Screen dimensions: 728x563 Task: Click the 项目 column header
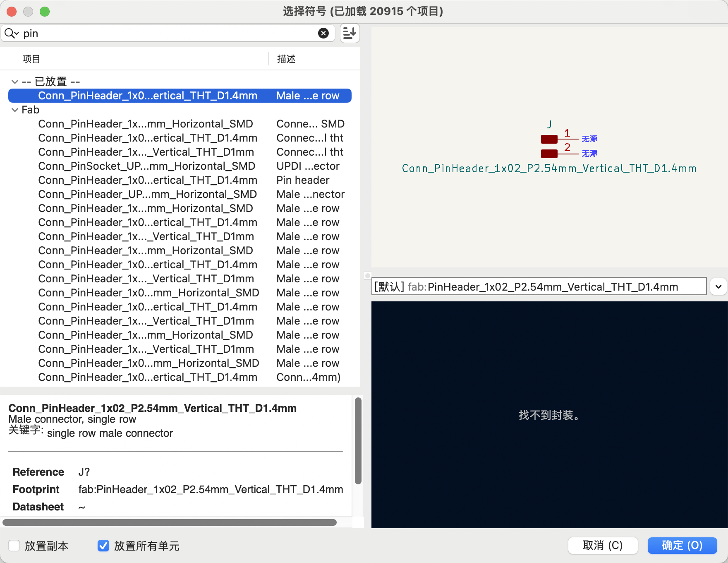point(31,59)
